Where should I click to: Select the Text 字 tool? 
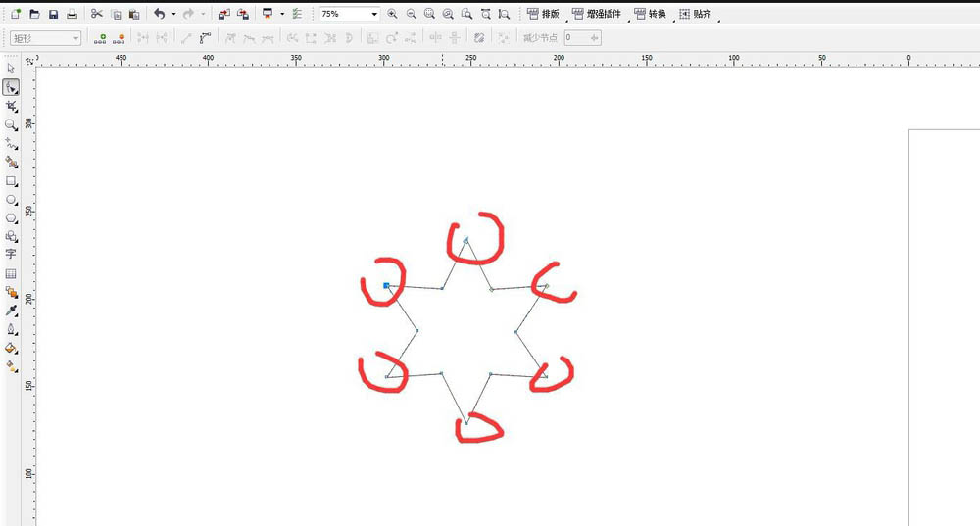coord(11,255)
